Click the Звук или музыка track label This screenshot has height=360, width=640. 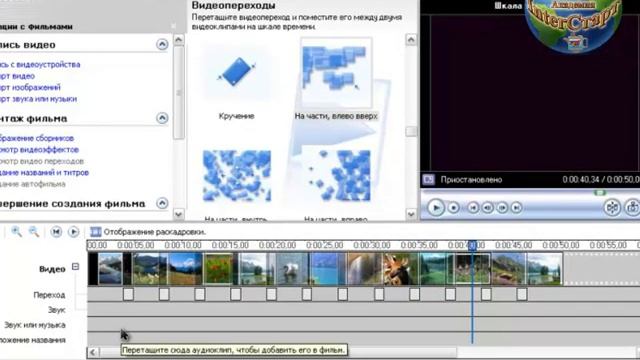[35, 325]
